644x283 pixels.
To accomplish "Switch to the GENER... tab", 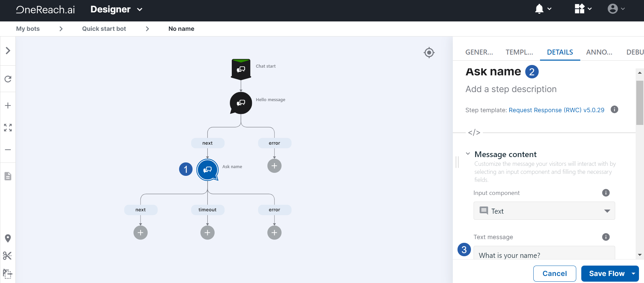I will [x=479, y=52].
